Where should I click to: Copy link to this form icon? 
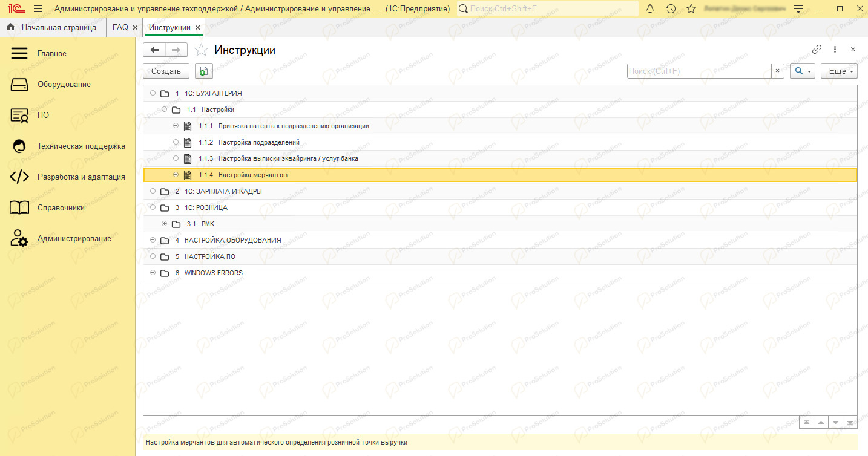[817, 50]
